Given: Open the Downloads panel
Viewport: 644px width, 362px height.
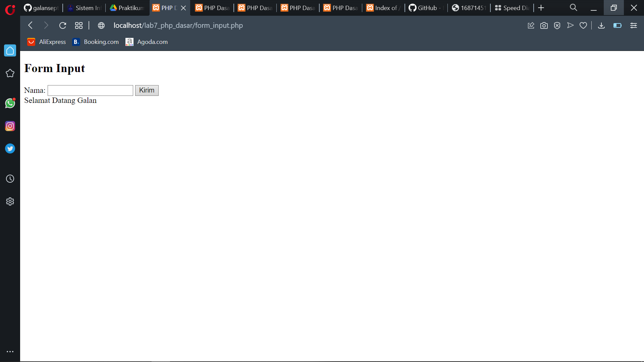Looking at the screenshot, I should (601, 25).
